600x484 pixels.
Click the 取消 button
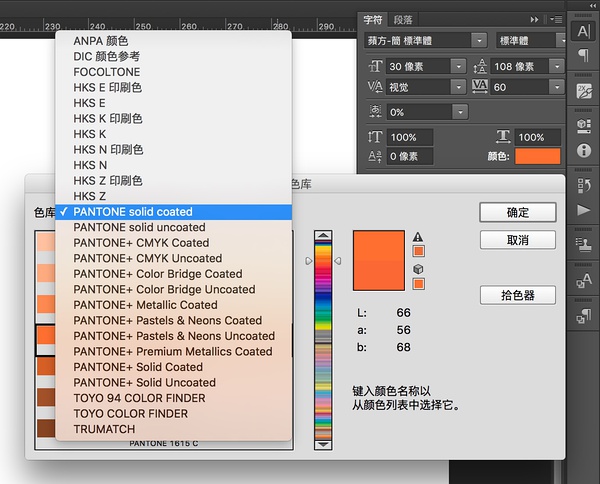point(518,240)
